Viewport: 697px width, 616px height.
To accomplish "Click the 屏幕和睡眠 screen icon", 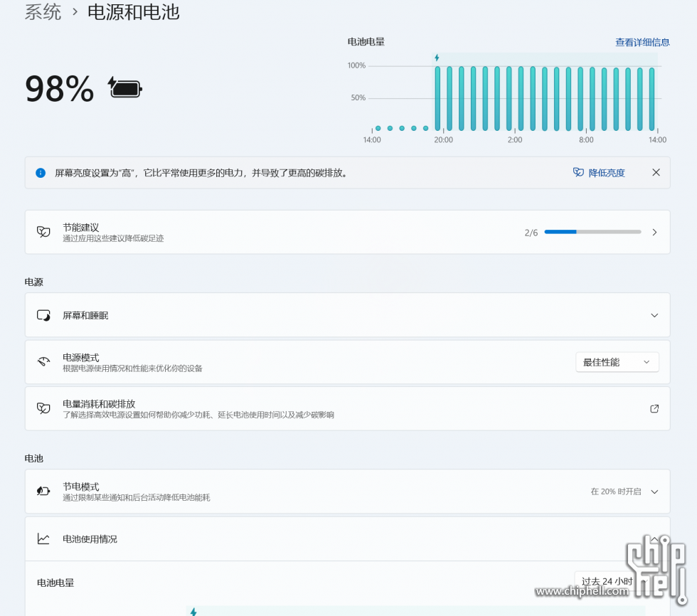I will (43, 315).
